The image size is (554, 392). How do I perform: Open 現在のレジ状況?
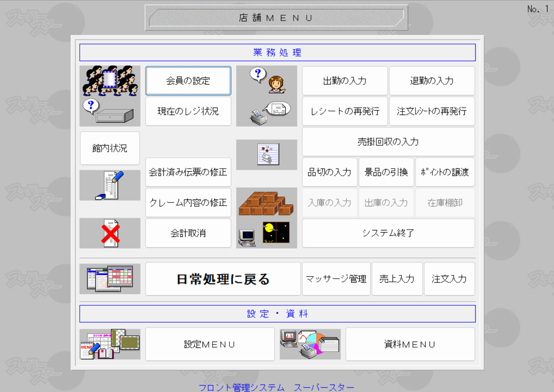point(188,111)
